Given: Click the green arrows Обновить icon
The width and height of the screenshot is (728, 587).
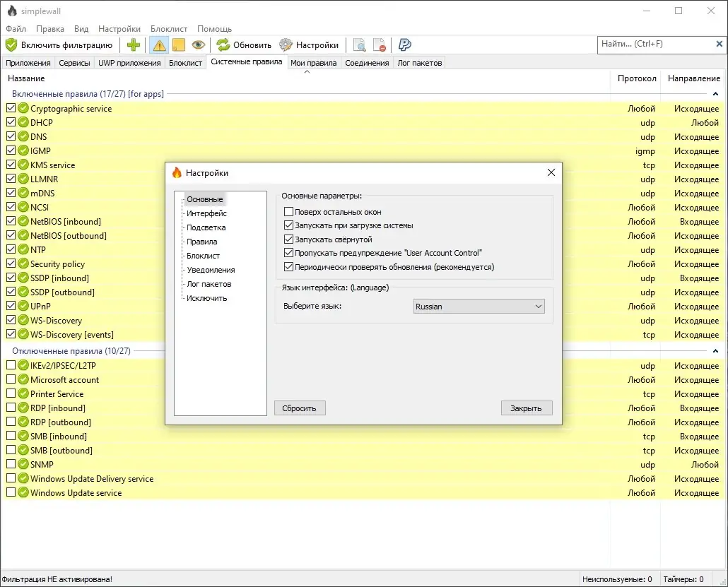Looking at the screenshot, I should [223, 45].
